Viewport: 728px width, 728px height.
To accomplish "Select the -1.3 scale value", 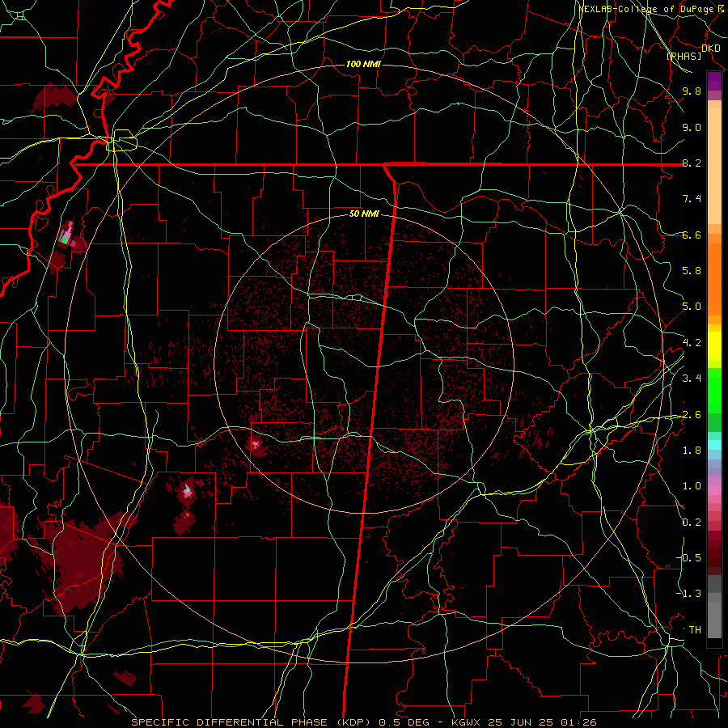I will [x=688, y=594].
